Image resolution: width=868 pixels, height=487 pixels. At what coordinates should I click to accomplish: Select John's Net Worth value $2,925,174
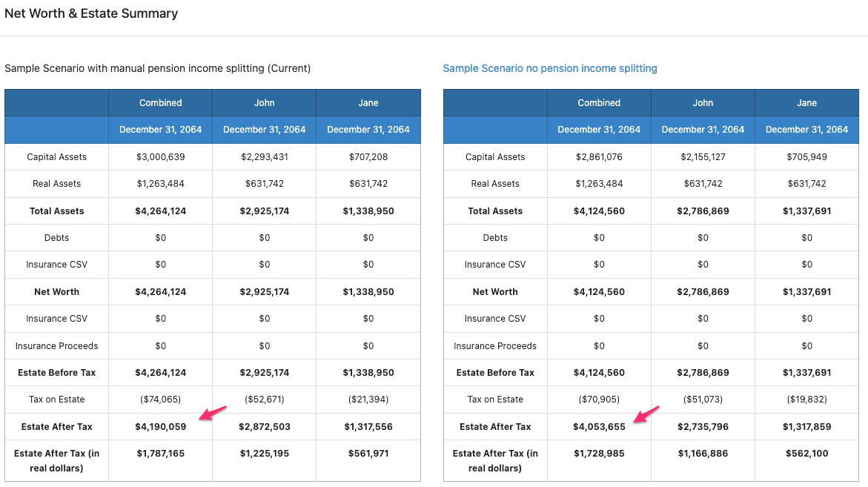pyautogui.click(x=264, y=291)
